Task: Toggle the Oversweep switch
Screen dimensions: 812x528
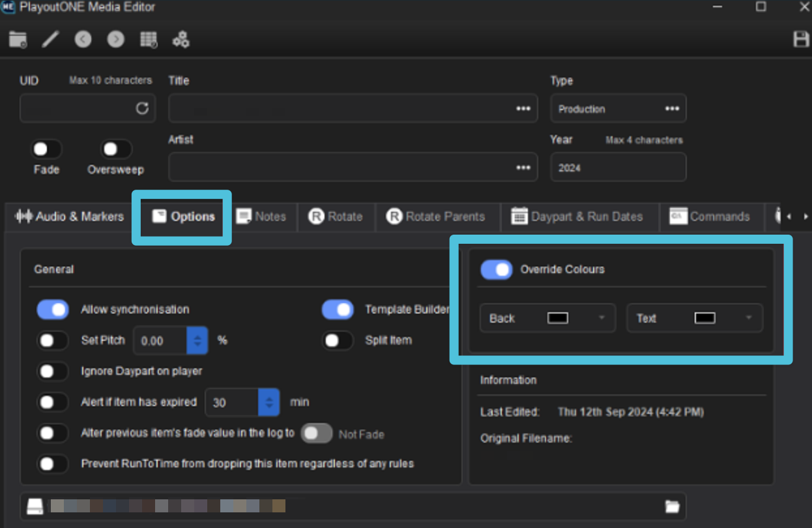Action: pos(115,149)
